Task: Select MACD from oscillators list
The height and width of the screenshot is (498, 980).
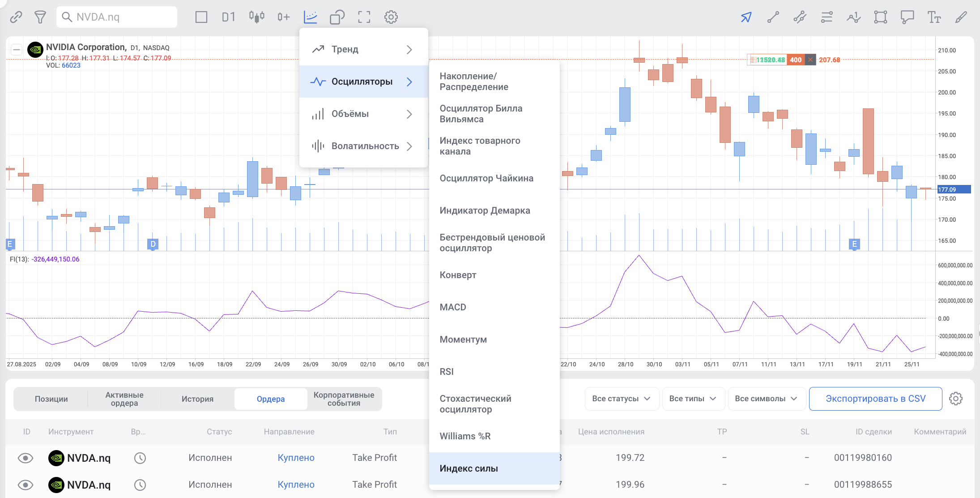Action: click(453, 307)
